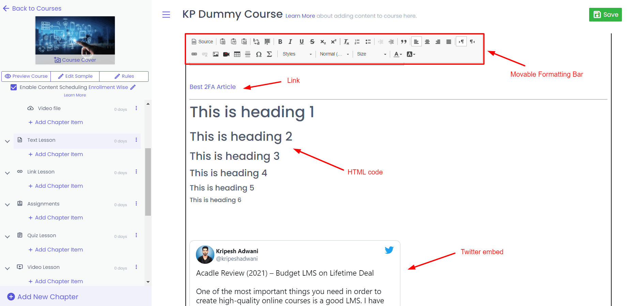Open the text color picker
Viewport: 644px width, 306px height.
[398, 54]
